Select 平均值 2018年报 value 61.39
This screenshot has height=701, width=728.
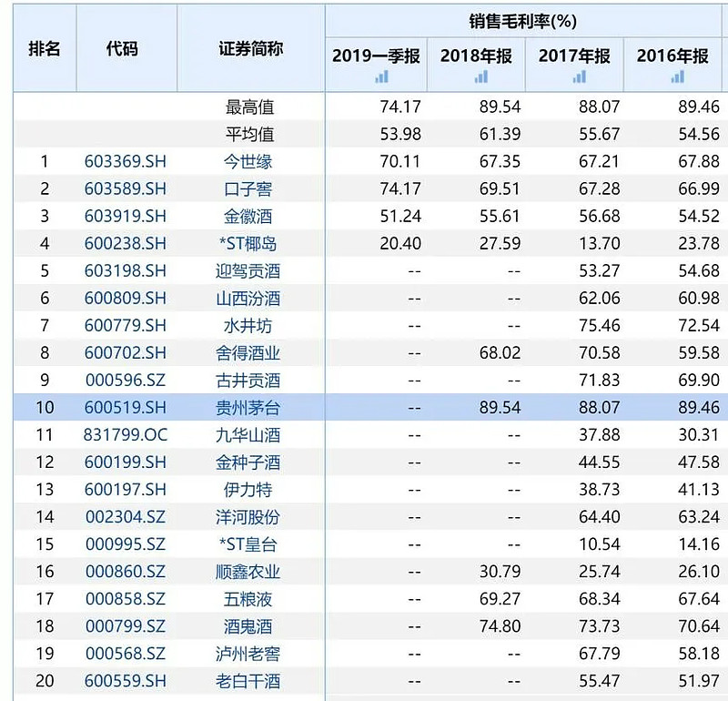click(x=500, y=134)
